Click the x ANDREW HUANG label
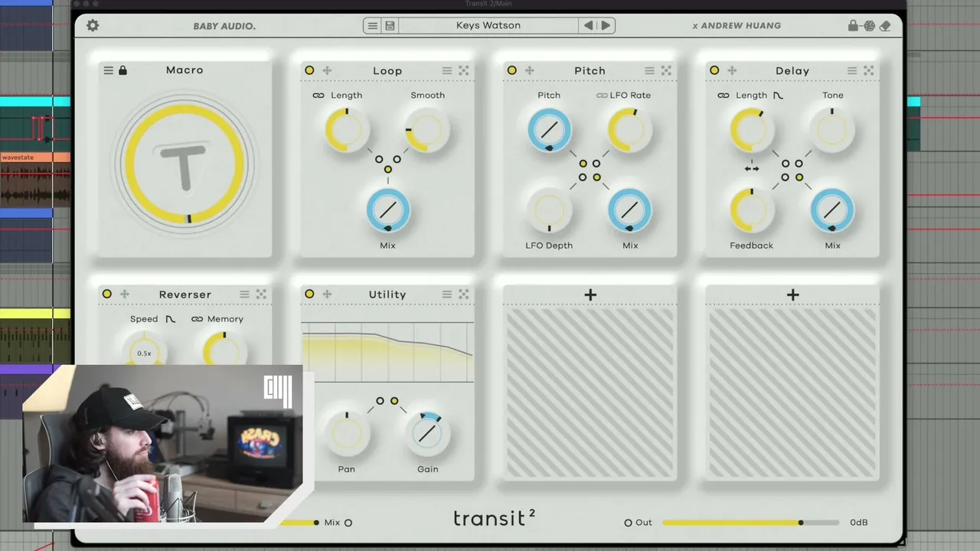980x551 pixels. pyautogui.click(x=737, y=26)
